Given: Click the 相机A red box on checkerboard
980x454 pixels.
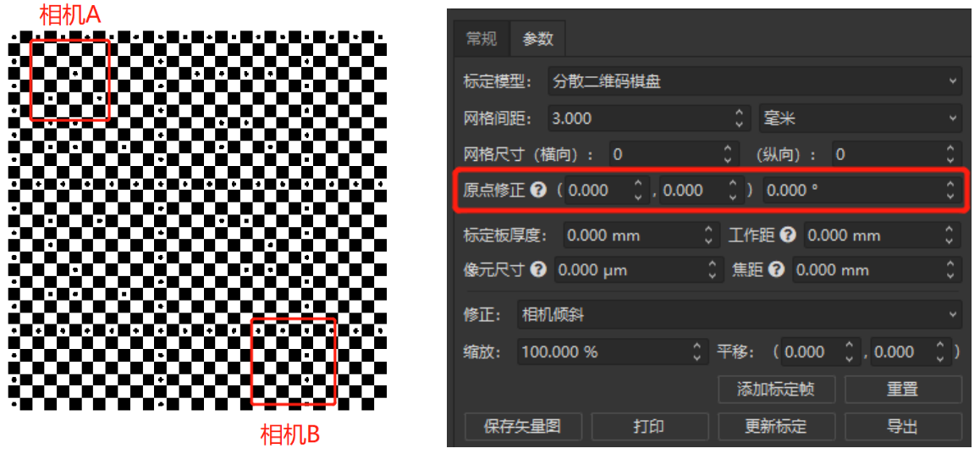Looking at the screenshot, I should tap(69, 80).
